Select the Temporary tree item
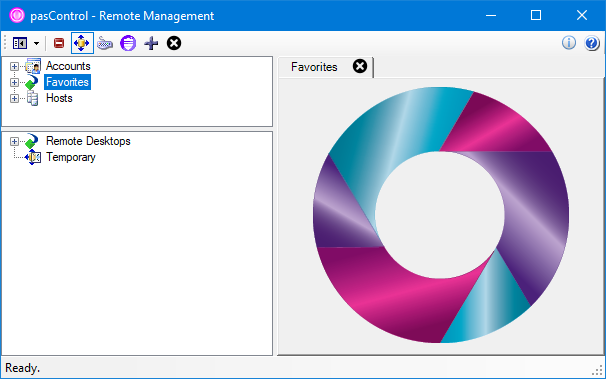Image resolution: width=606 pixels, height=379 pixels. coord(71,157)
